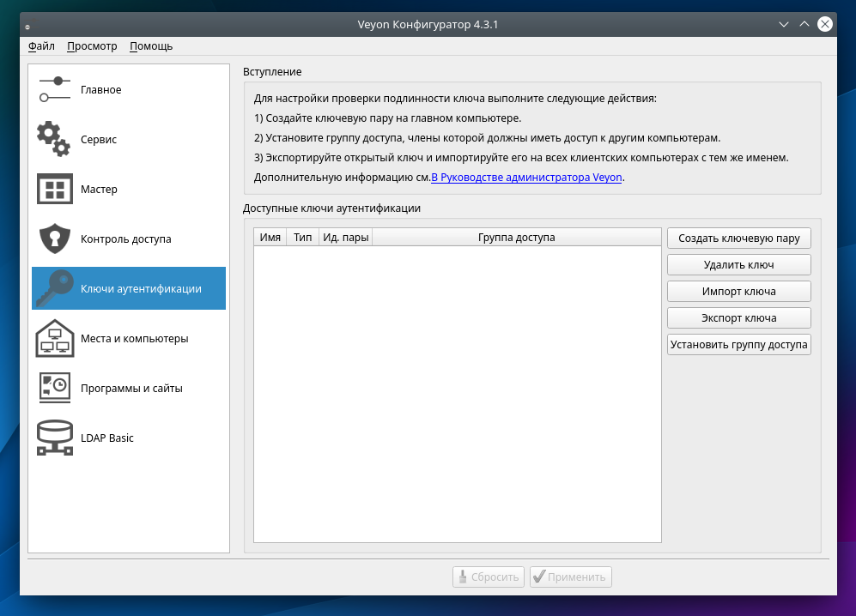
Task: Click Создать ключевую пару button
Action: (x=738, y=238)
